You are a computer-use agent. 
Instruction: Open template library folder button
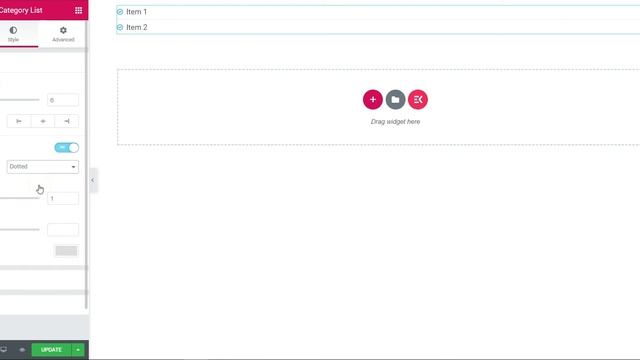pyautogui.click(x=395, y=100)
